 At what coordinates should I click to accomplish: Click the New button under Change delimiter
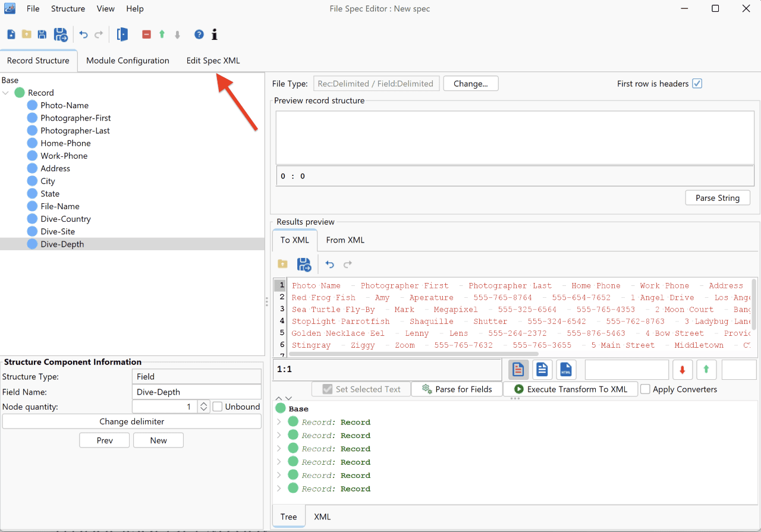point(159,440)
